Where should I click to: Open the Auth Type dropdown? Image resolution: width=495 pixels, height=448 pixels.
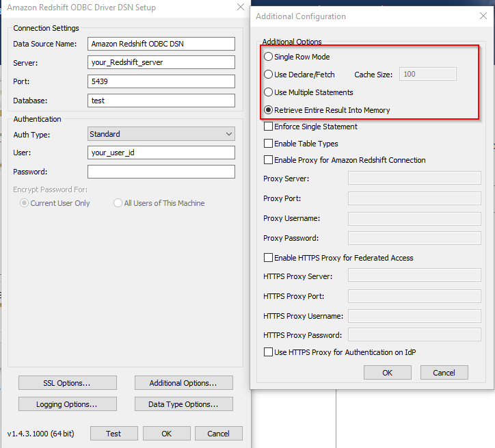coord(161,134)
